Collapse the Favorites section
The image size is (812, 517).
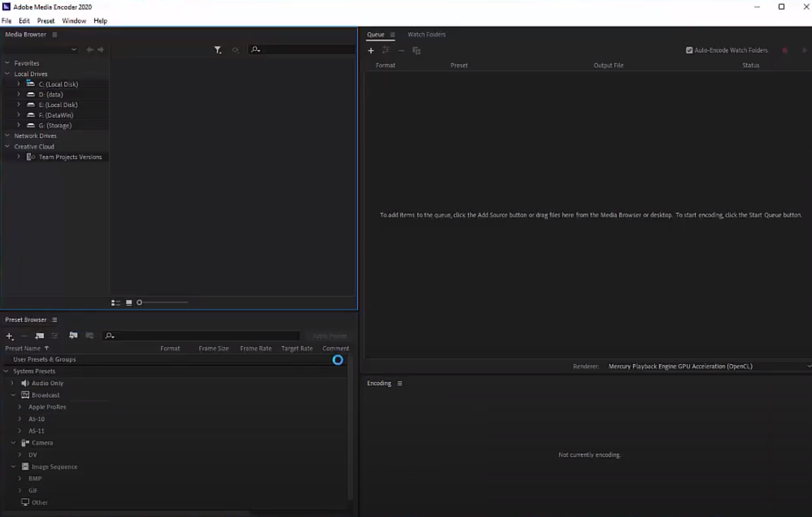tap(7, 63)
